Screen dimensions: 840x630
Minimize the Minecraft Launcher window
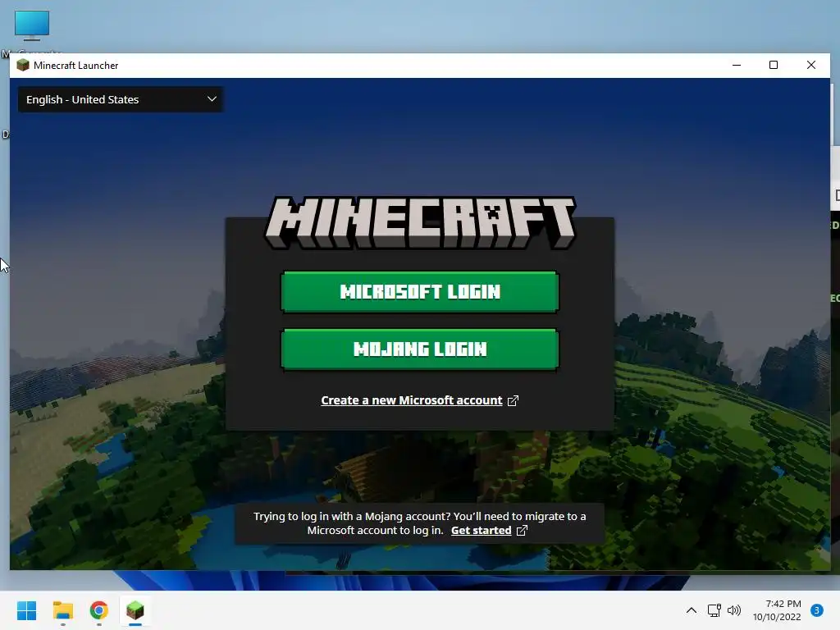(x=737, y=66)
